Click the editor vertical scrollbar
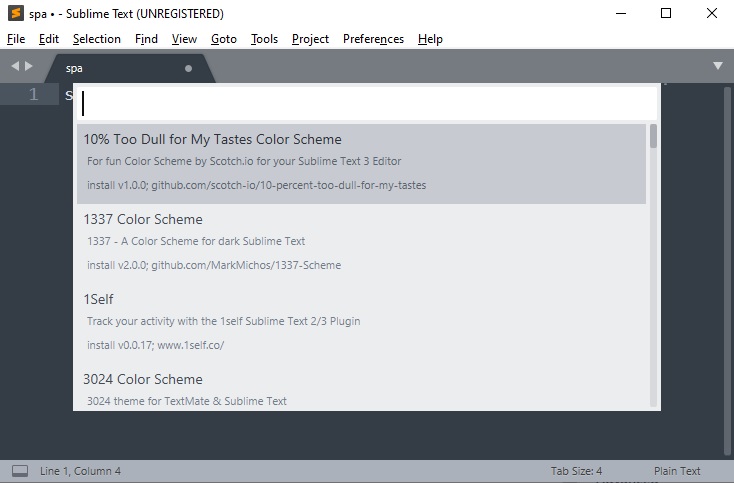734x483 pixels. (727, 271)
